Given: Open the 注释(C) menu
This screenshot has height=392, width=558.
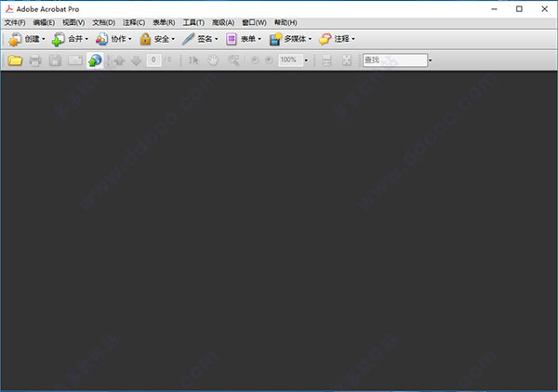Looking at the screenshot, I should [x=134, y=22].
